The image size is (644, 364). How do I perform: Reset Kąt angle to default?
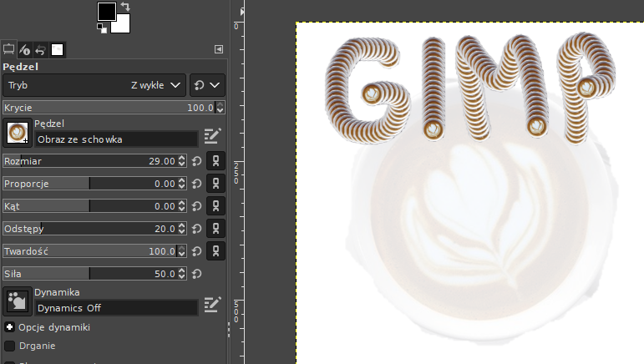(197, 206)
